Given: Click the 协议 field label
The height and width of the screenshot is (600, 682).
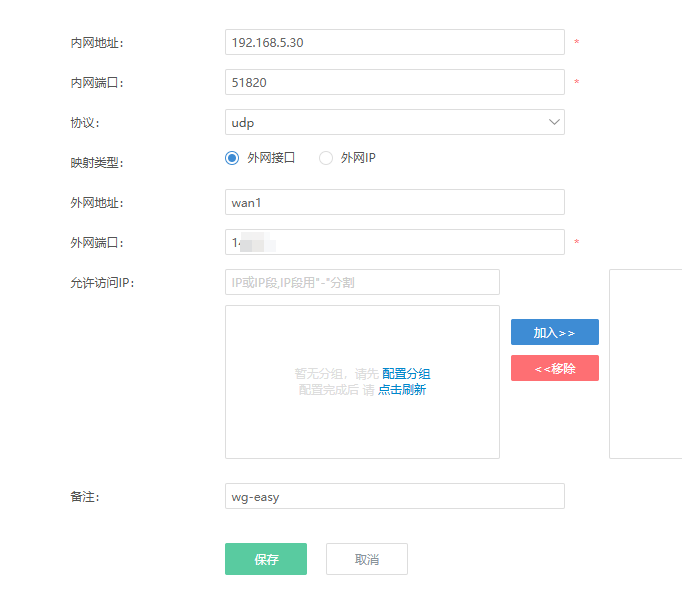Looking at the screenshot, I should (x=85, y=123).
